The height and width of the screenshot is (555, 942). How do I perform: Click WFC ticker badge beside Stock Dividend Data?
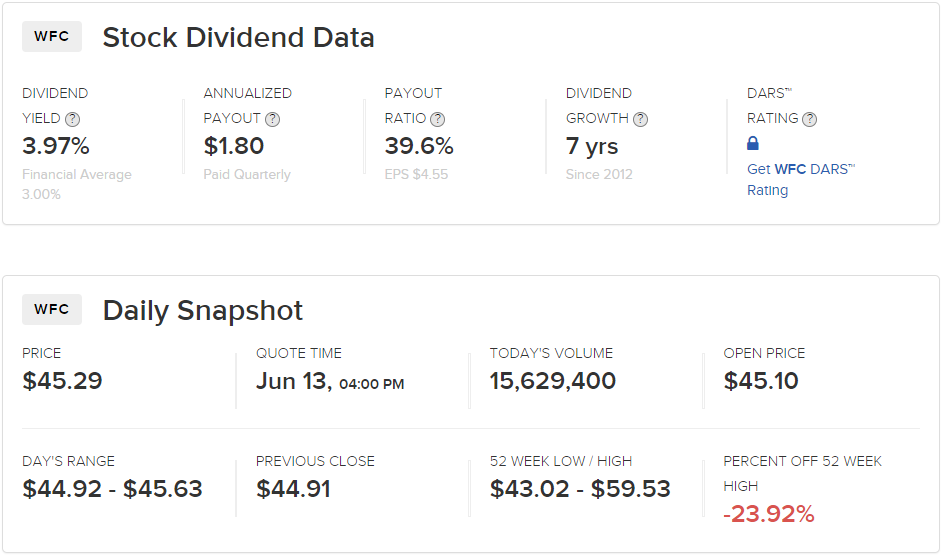(x=52, y=36)
